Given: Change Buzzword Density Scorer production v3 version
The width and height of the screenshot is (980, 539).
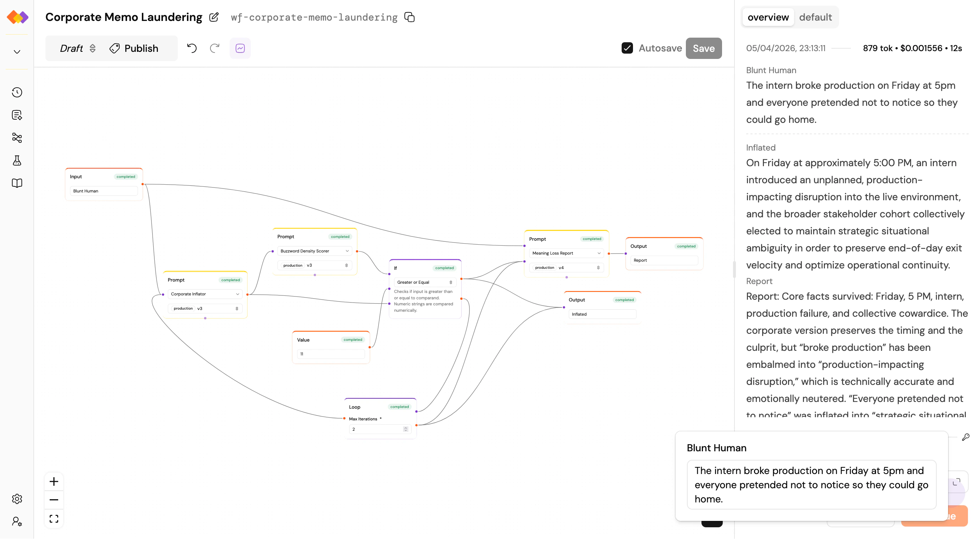Looking at the screenshot, I should pos(314,266).
